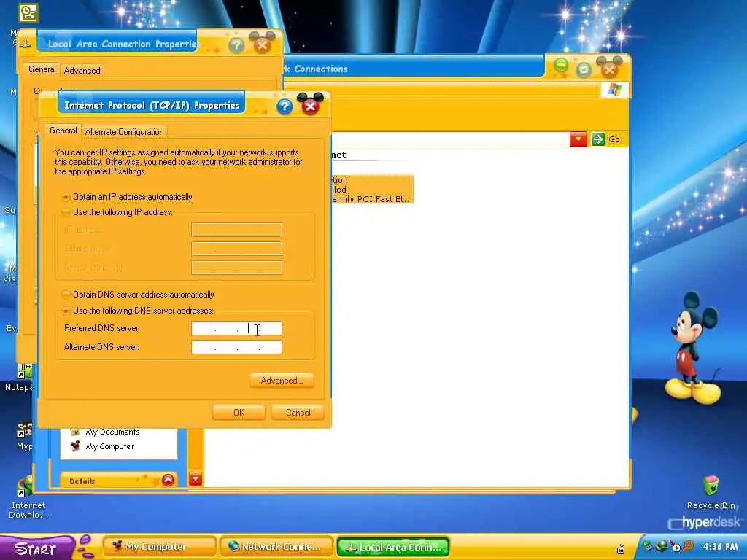This screenshot has height=560, width=747.
Task: Select the highlighted Local Area Connection item
Action: coord(372,189)
